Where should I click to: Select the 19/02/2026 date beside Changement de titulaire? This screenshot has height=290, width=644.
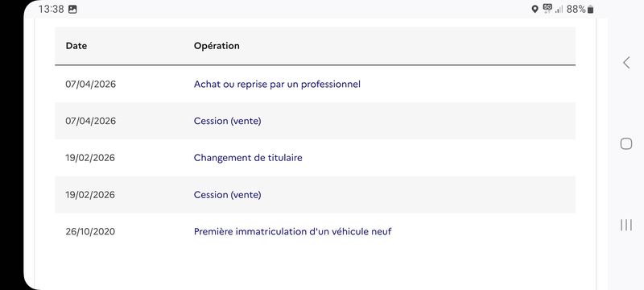[90, 158]
